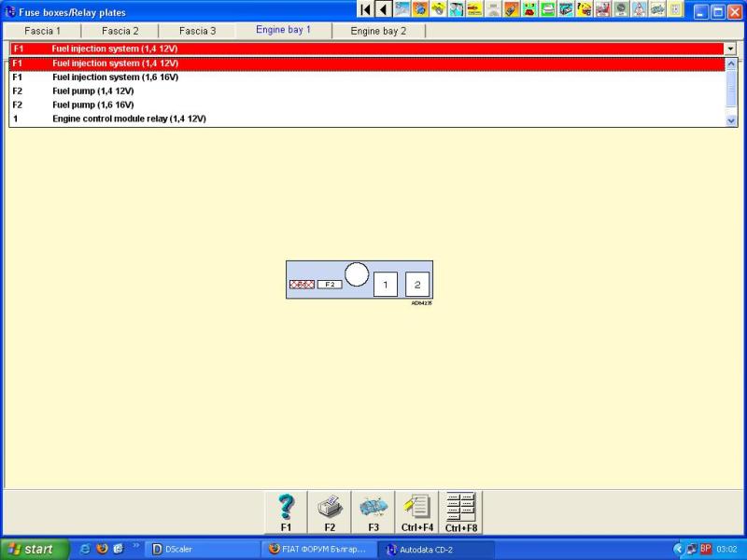Select the F2 fuse in diagram

point(330,284)
